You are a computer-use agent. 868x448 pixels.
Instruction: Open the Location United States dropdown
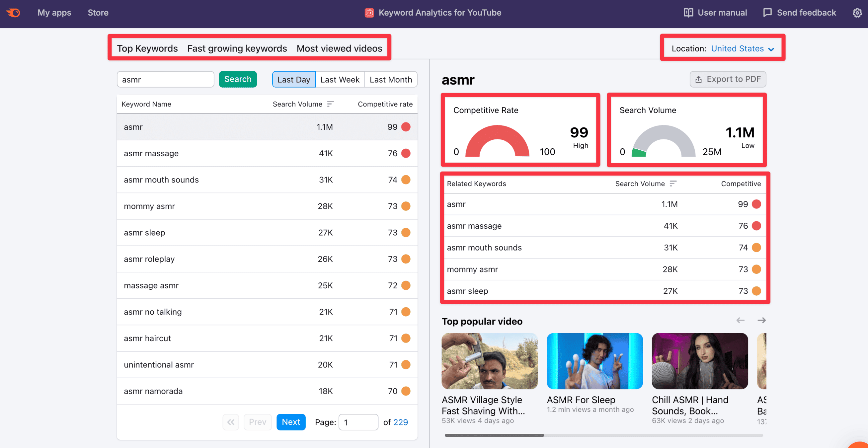pos(742,48)
